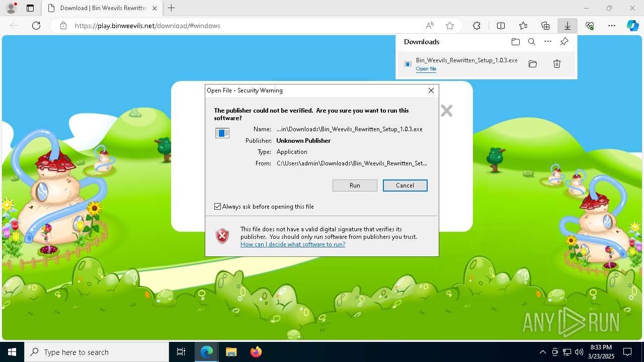
Task: Click the Run button
Action: coord(355,186)
